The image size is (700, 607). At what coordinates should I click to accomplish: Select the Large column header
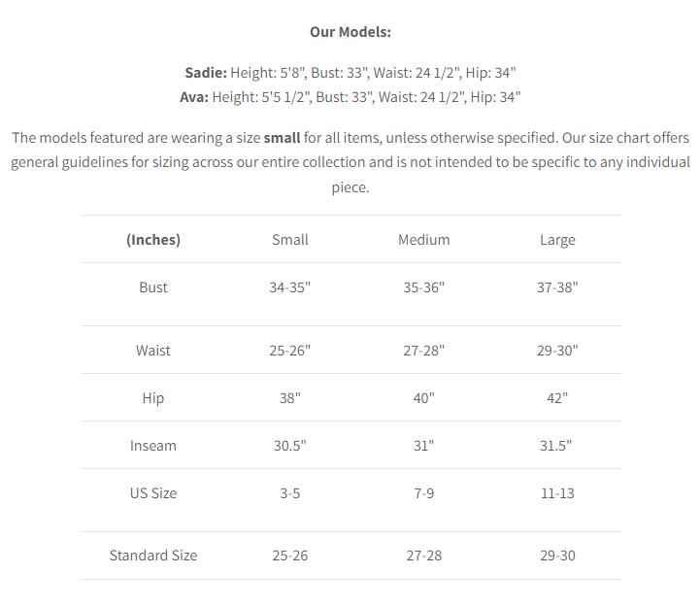(557, 240)
